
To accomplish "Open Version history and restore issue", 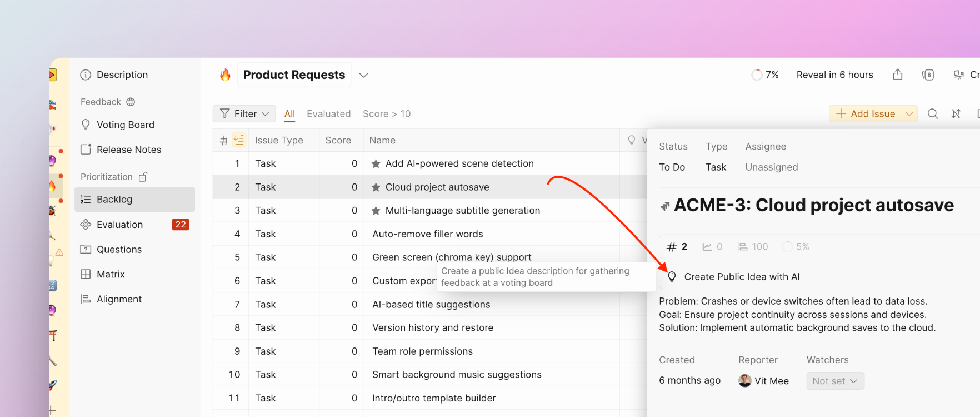I will pyautogui.click(x=433, y=328).
